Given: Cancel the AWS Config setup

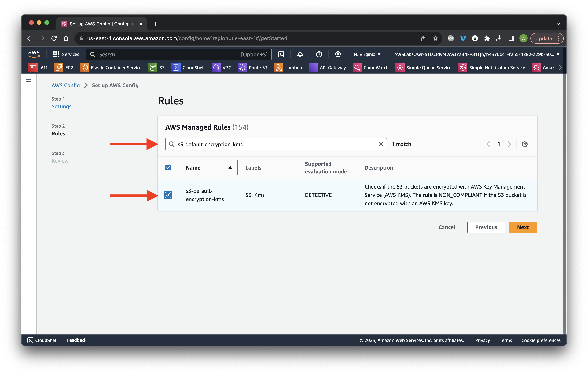Looking at the screenshot, I should 447,227.
